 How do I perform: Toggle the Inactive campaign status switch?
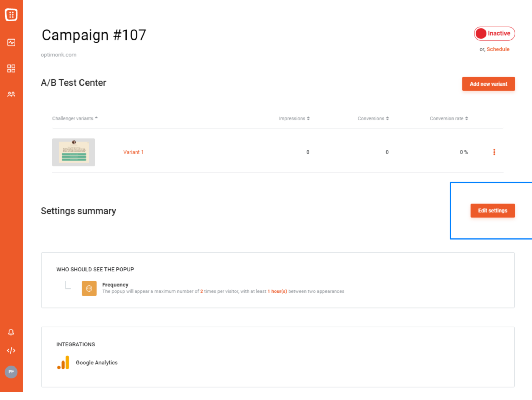494,34
